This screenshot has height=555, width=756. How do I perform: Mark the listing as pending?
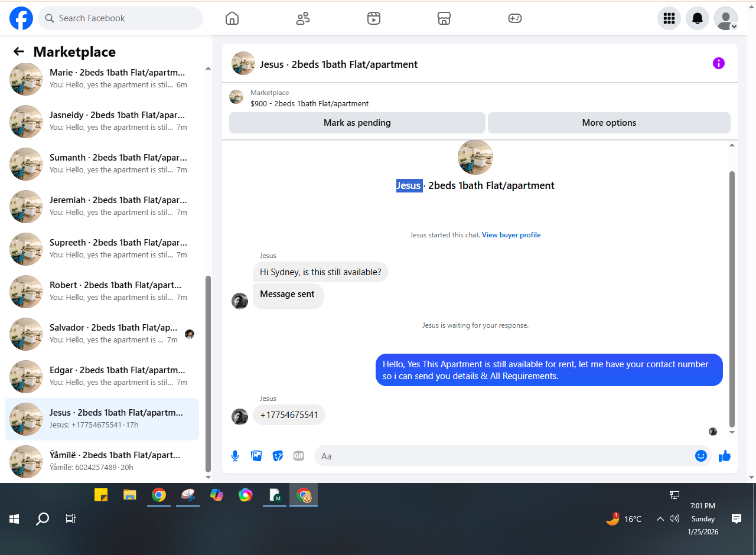coord(357,123)
